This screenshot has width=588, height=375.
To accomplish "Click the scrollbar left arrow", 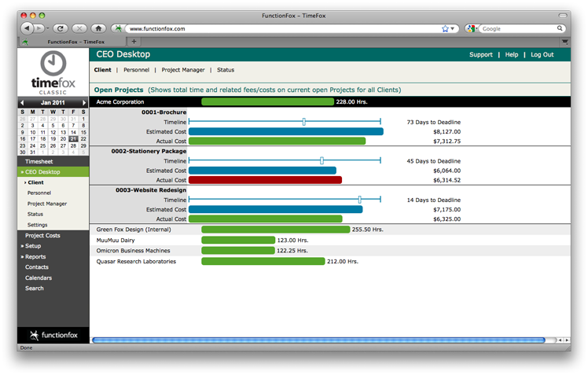I will click(x=560, y=340).
